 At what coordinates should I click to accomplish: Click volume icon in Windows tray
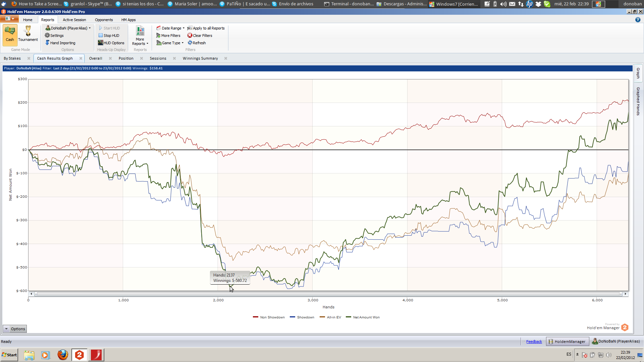click(x=609, y=355)
